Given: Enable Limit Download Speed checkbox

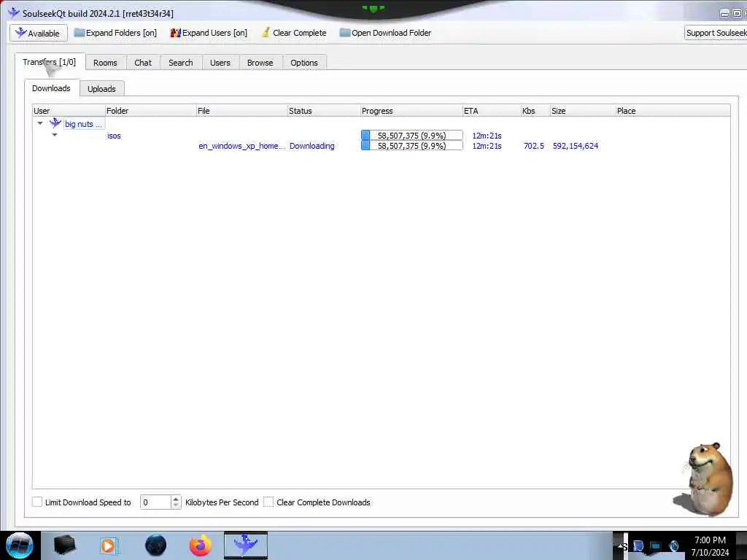Looking at the screenshot, I should (x=37, y=502).
